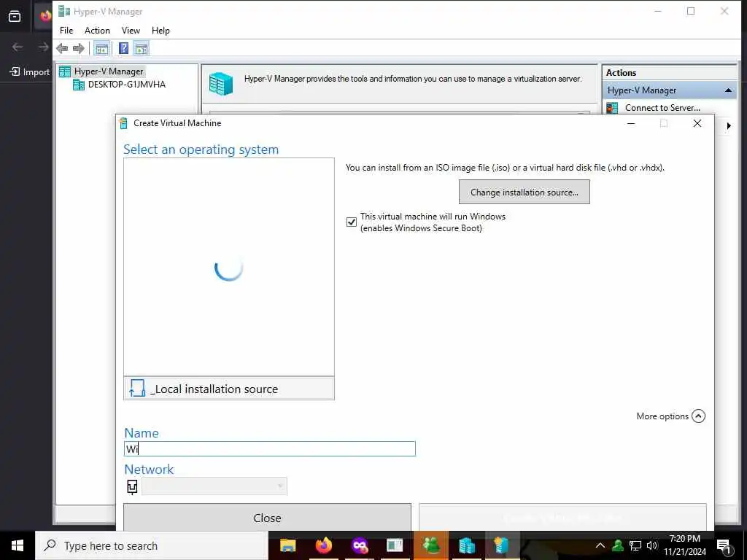
Task: Click the network adapter icon beside dropdown
Action: pyautogui.click(x=132, y=486)
